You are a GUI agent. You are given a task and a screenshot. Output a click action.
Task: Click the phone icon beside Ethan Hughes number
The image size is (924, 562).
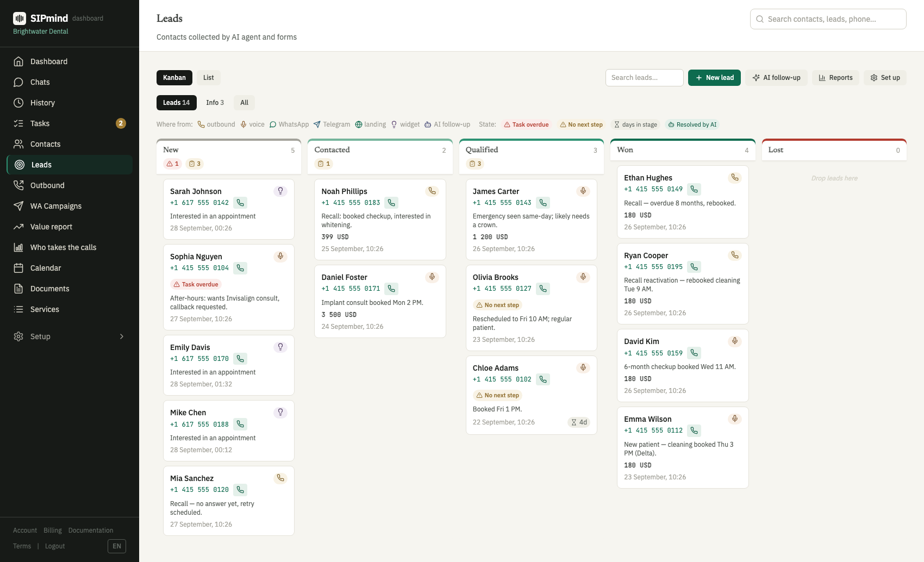click(x=694, y=189)
